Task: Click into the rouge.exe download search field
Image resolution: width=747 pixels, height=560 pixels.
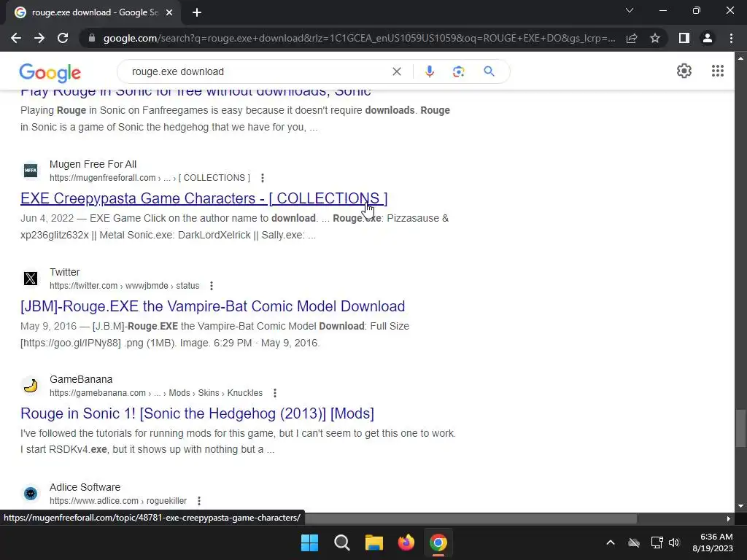Action: tap(258, 71)
